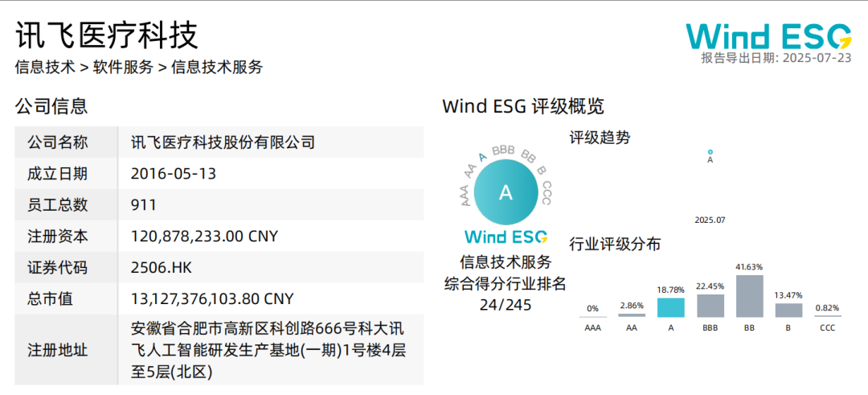Click the securities code 2506.HK
Image resolution: width=868 pixels, height=395 pixels.
tap(162, 268)
